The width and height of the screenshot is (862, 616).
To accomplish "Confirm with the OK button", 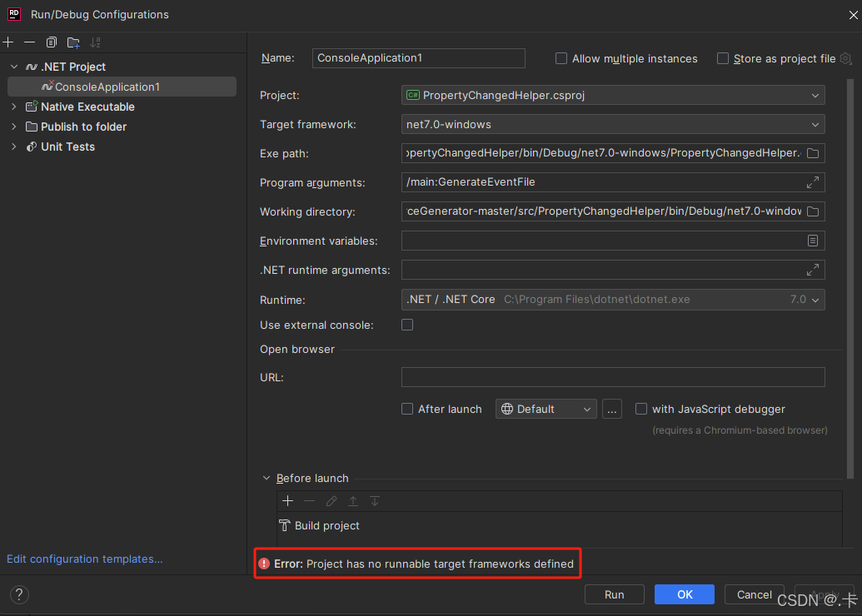I will 685,594.
